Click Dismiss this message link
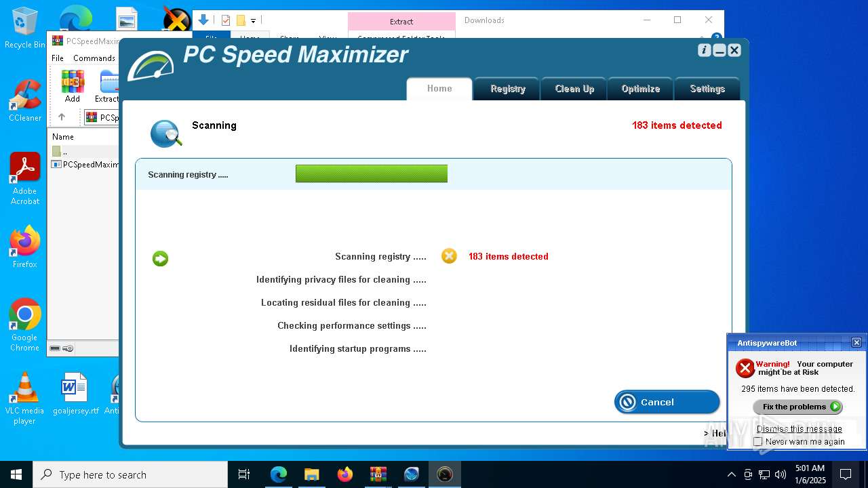Image resolution: width=868 pixels, height=488 pixels. (799, 429)
